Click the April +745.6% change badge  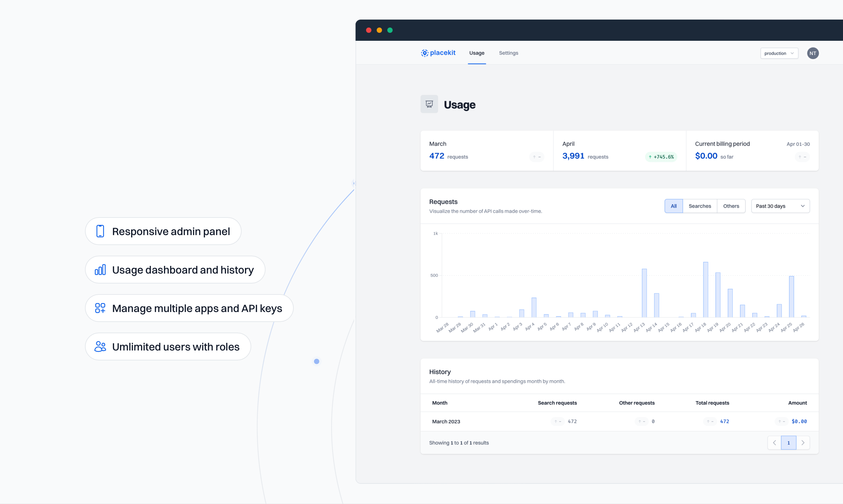point(661,157)
